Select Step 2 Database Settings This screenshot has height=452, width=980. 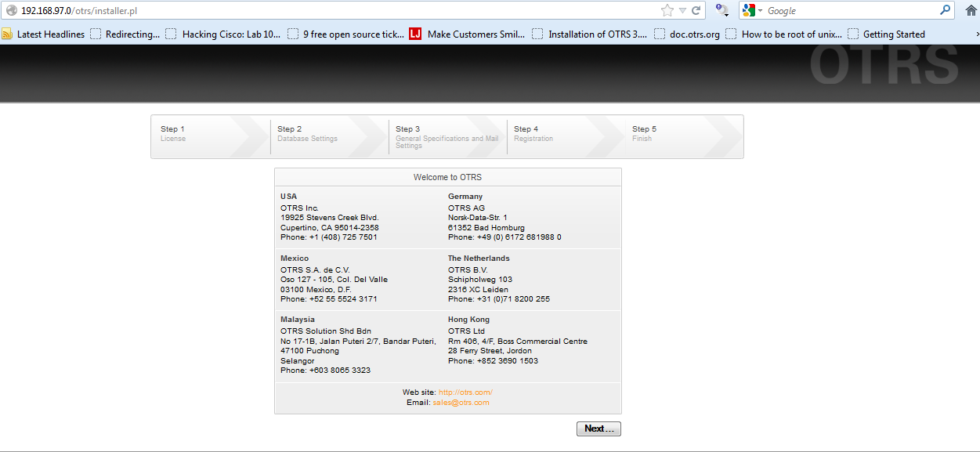point(329,137)
